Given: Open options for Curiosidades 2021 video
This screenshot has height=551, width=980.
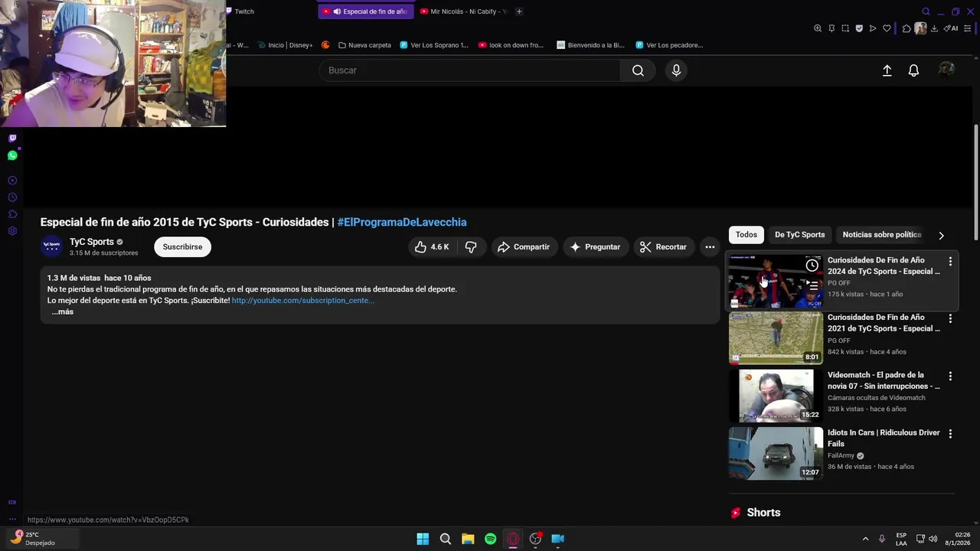Looking at the screenshot, I should pyautogui.click(x=950, y=318).
